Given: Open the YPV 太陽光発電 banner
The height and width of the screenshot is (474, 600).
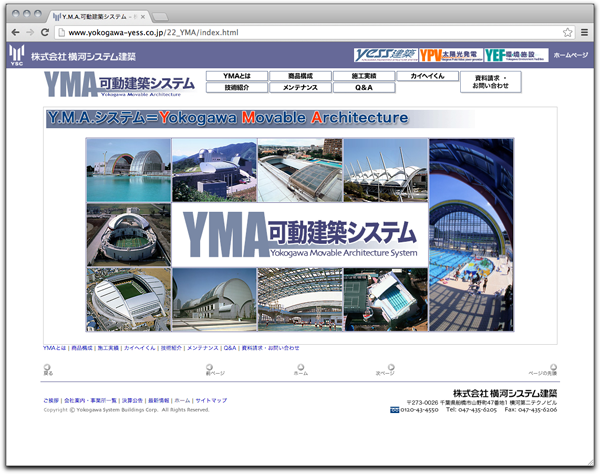Looking at the screenshot, I should point(451,55).
